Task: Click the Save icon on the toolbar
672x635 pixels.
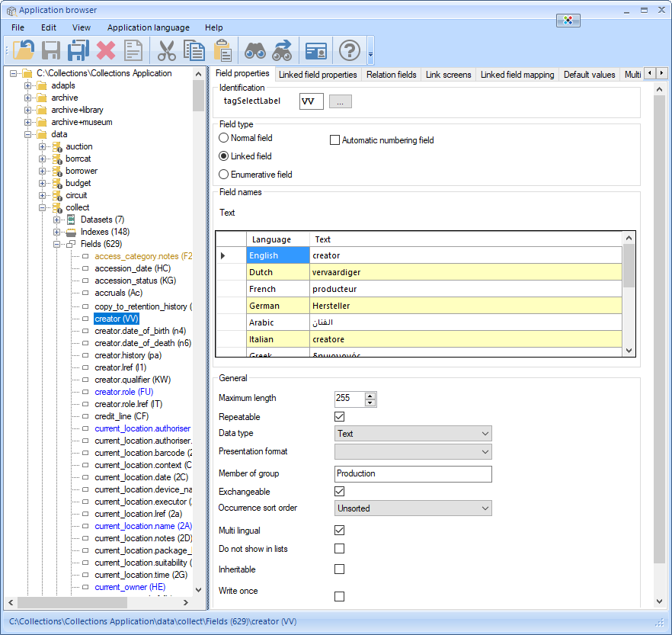Action: [49, 50]
